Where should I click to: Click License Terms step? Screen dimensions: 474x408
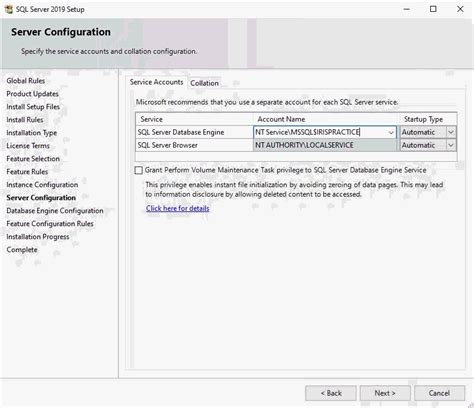point(28,146)
